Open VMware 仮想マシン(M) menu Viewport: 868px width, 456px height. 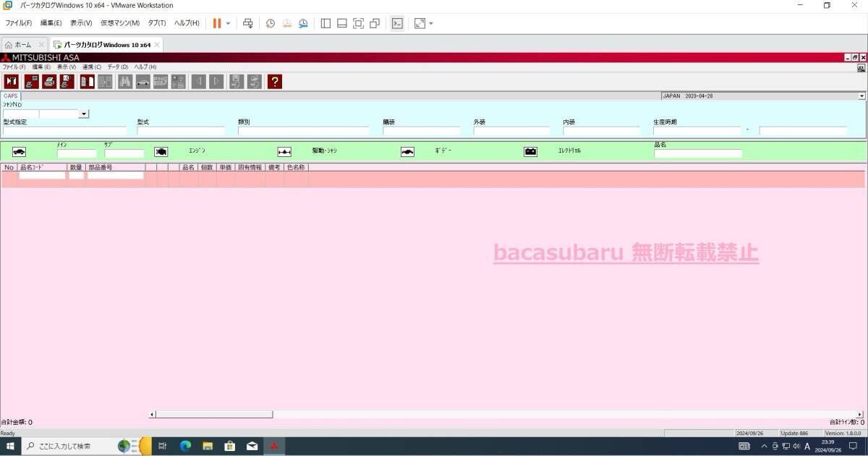tap(120, 23)
